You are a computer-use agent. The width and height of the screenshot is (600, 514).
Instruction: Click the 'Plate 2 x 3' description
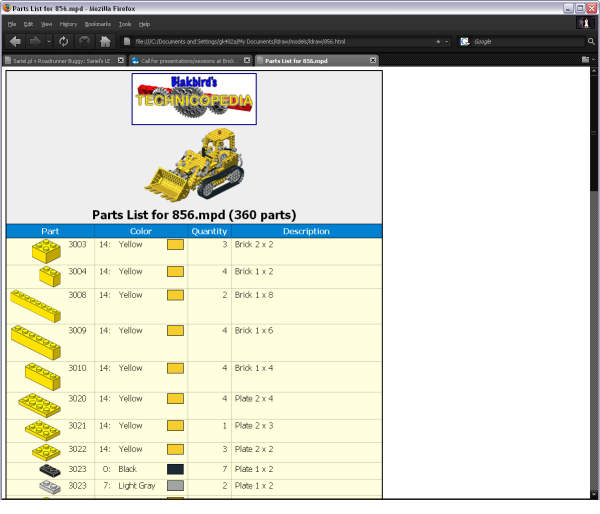(x=254, y=426)
